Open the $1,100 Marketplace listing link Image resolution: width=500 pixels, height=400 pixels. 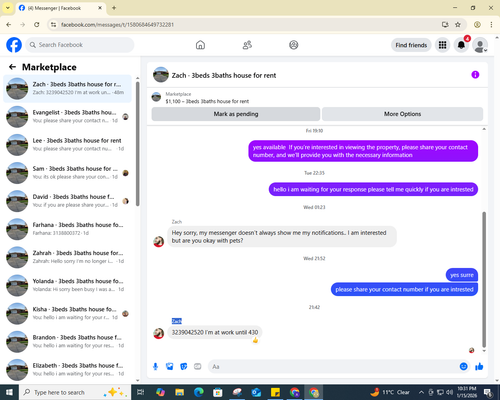tap(207, 101)
